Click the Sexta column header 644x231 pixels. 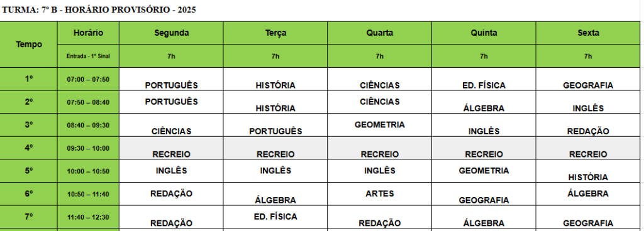pyautogui.click(x=588, y=33)
